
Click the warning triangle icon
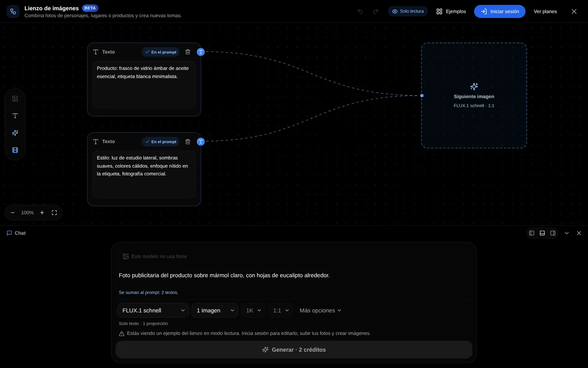[x=122, y=334]
